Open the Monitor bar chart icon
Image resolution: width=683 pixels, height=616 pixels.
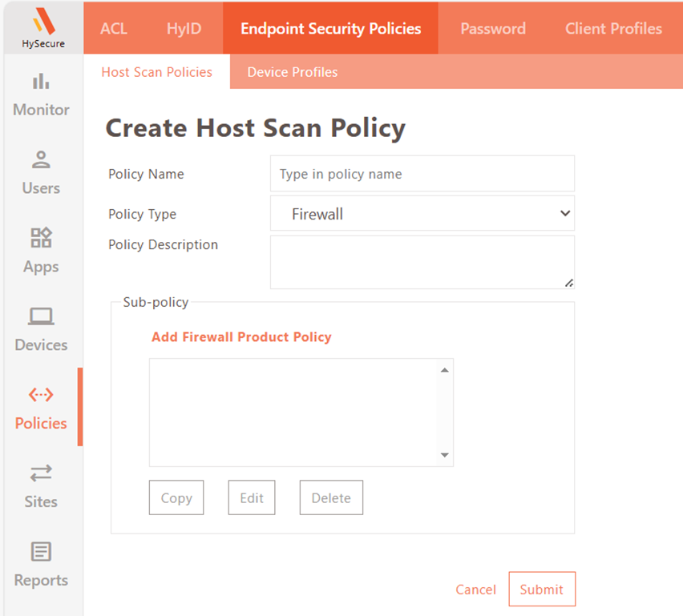[x=41, y=82]
